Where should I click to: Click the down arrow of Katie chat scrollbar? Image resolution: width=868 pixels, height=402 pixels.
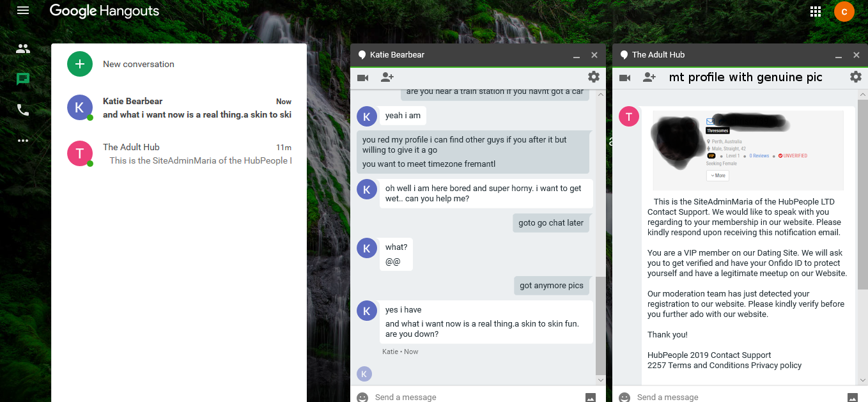tap(600, 380)
